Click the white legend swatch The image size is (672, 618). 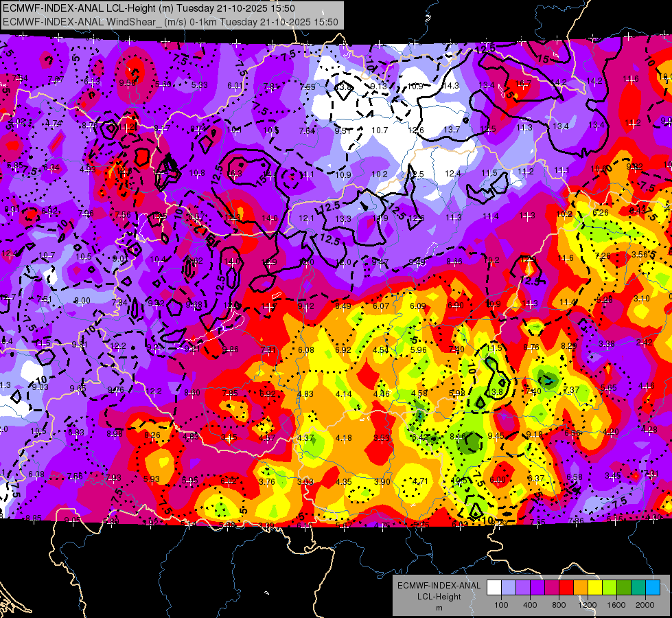(494, 588)
